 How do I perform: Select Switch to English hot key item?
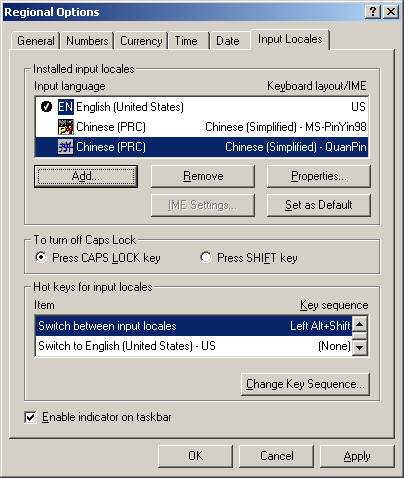194,346
